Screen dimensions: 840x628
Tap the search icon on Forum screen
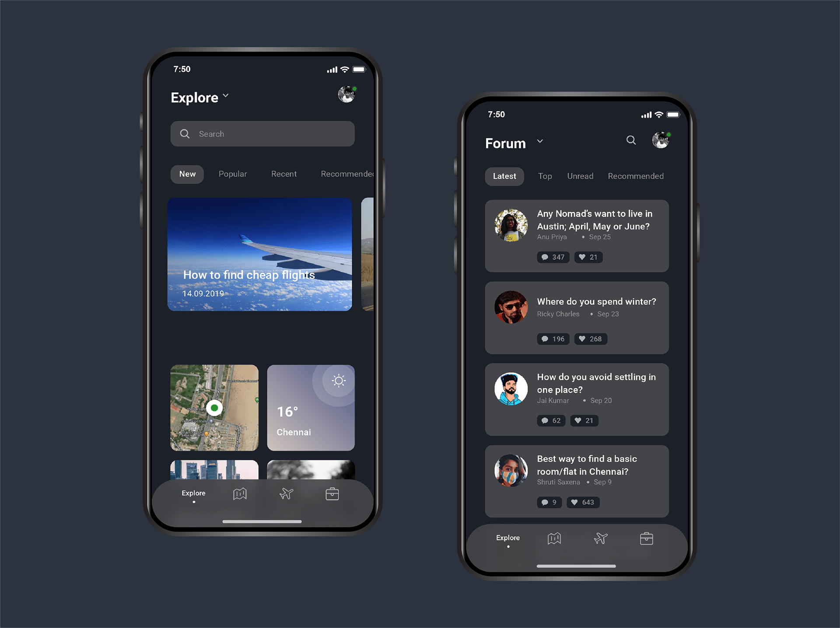[x=631, y=140]
